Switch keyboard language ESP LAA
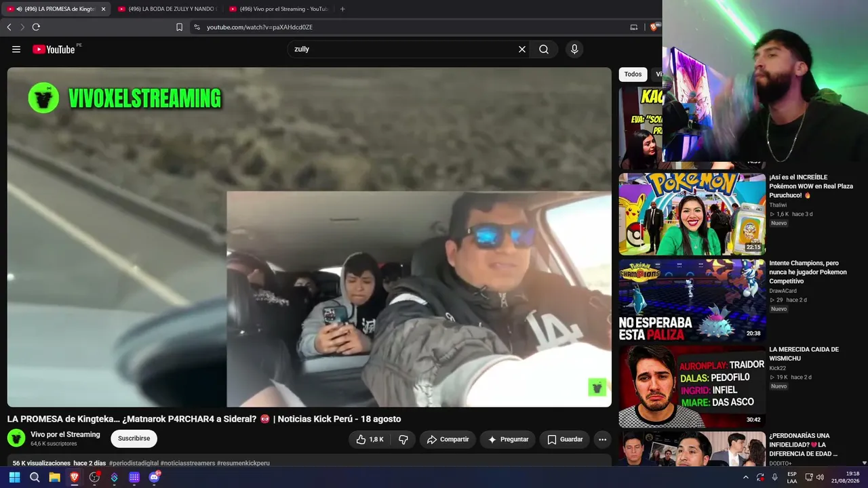Viewport: 868px width, 488px height. pos(792,477)
